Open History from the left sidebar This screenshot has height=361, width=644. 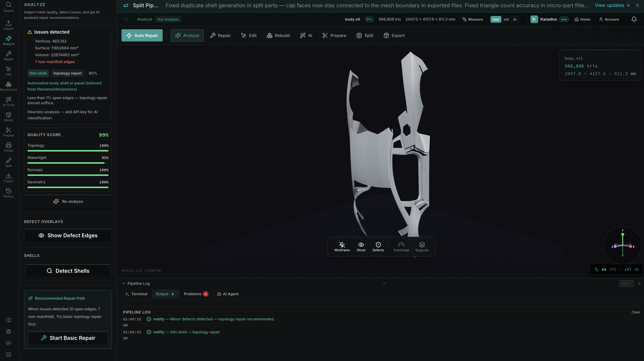pos(9,192)
